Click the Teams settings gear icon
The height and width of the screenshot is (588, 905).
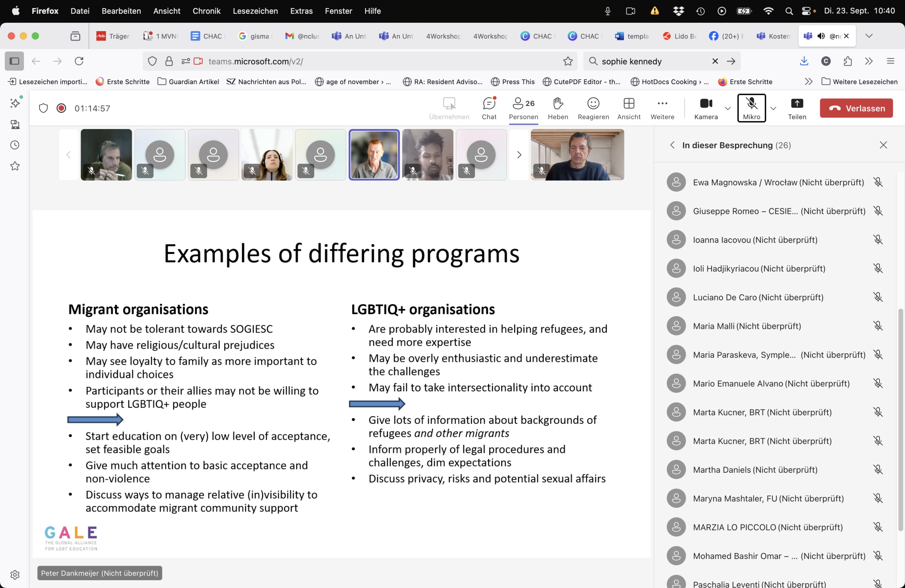pyautogui.click(x=15, y=574)
